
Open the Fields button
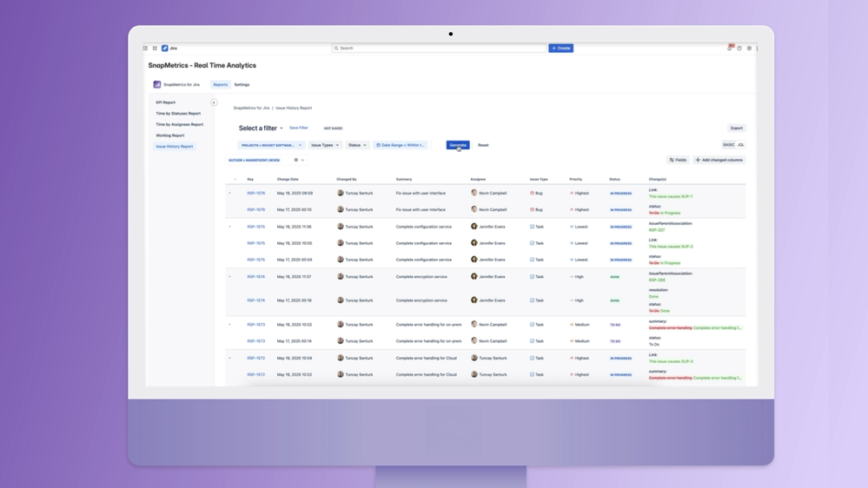(x=678, y=160)
